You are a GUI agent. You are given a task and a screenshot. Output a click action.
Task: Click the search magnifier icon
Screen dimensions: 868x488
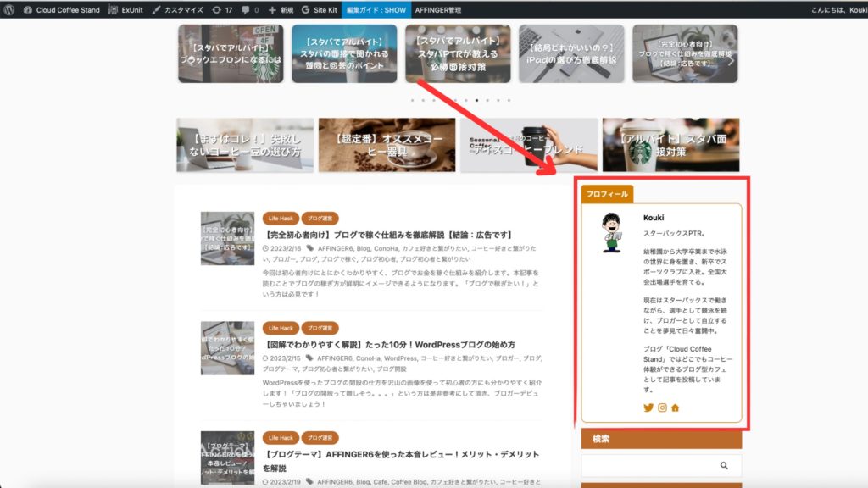724,466
